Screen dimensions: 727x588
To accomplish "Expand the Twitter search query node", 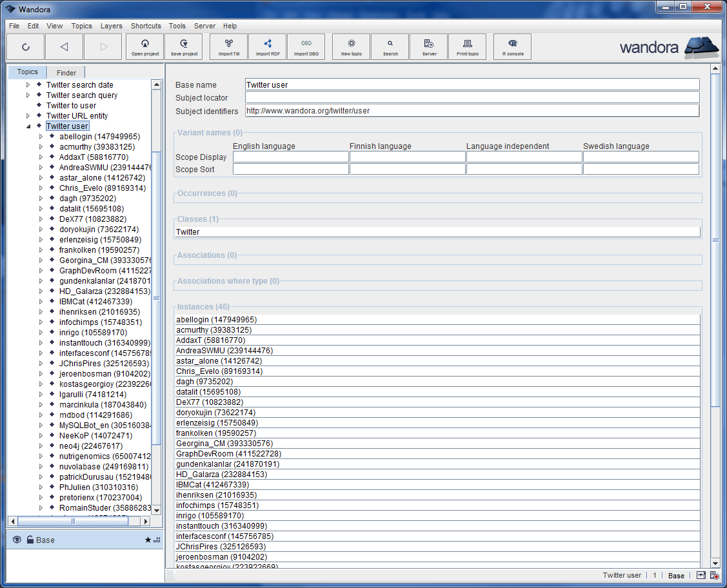I will click(x=28, y=95).
